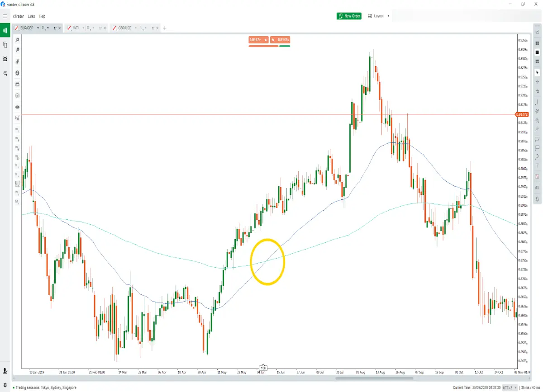This screenshot has width=543, height=392.
Task: Open the price alert bell icon
Action: coord(537,198)
